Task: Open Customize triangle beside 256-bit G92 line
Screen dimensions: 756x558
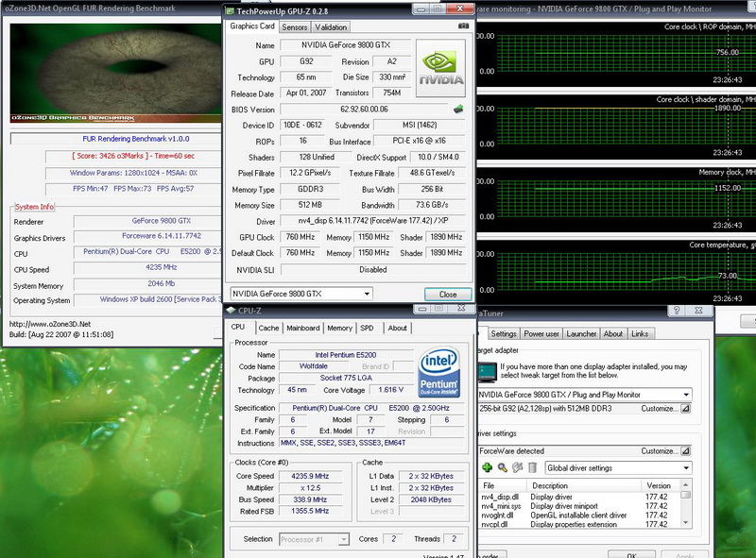Action: (x=686, y=409)
